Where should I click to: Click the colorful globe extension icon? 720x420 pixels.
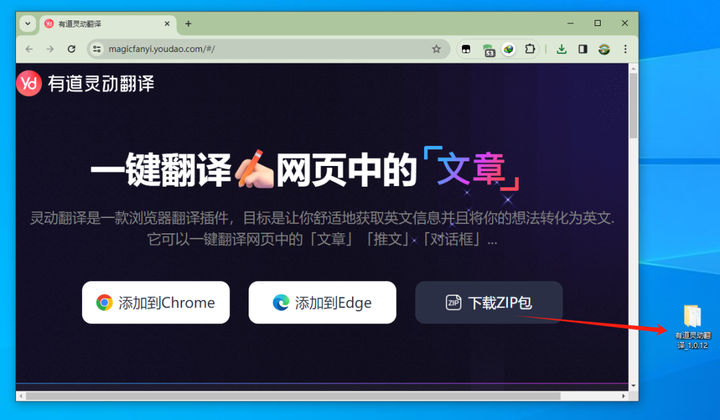508,49
